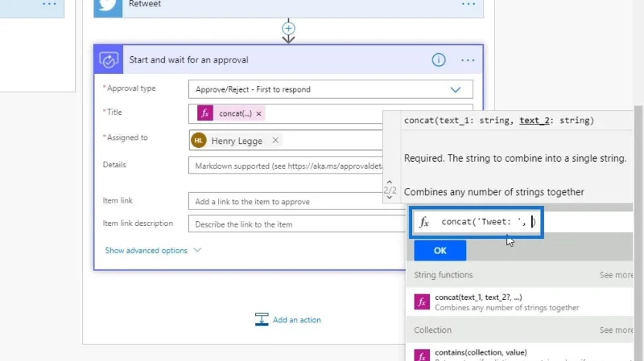Click the Item link description field

point(296,224)
